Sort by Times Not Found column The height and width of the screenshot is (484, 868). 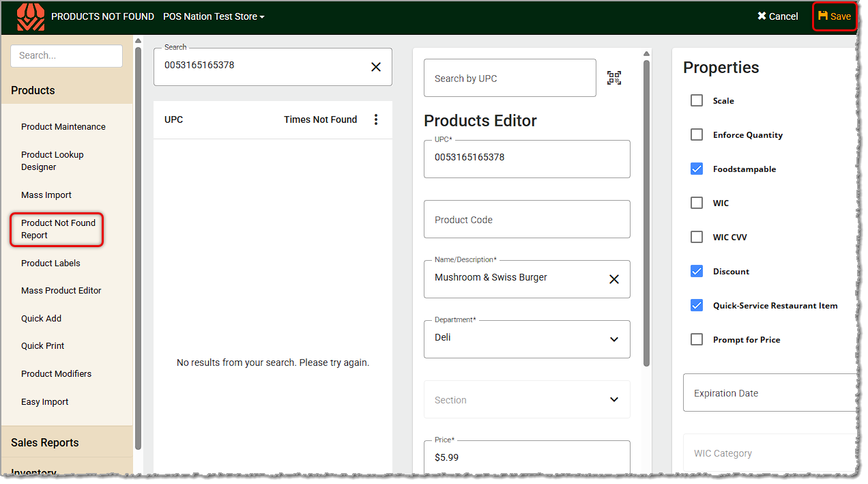[x=320, y=119]
